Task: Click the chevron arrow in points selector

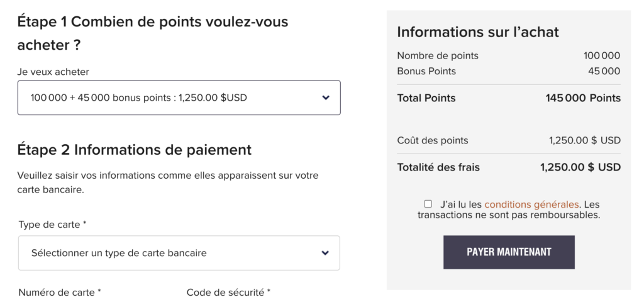Action: click(x=325, y=98)
